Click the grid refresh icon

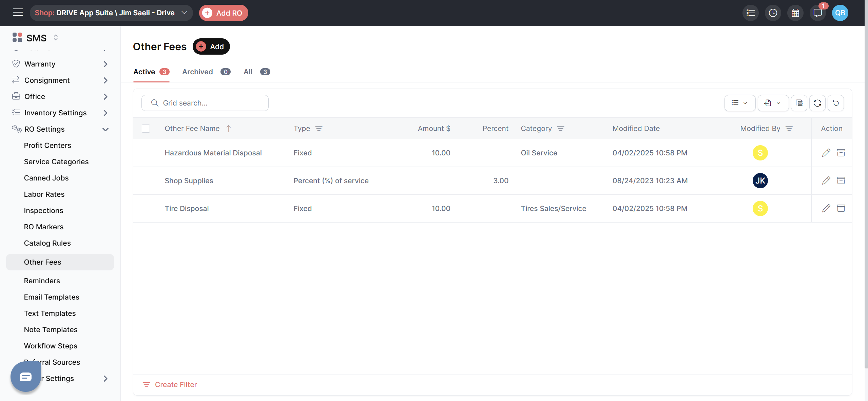coord(817,103)
